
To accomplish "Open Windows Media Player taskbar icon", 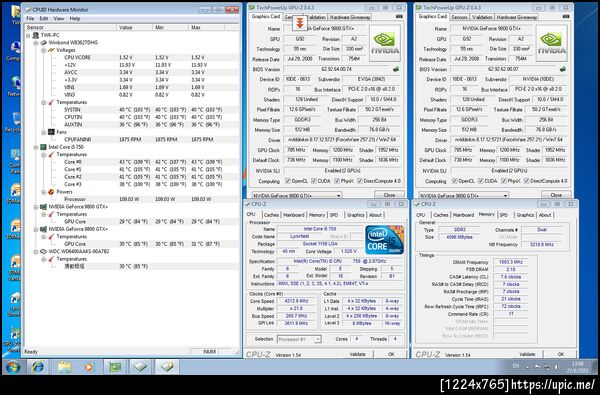I will pos(89,367).
